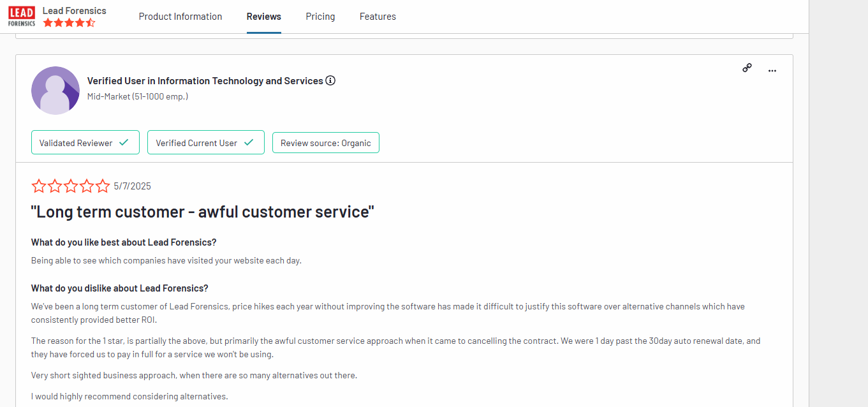Screen dimensions: 868x407
Task: Click 'Verified User in Information Technology and Services'
Action: (x=205, y=80)
